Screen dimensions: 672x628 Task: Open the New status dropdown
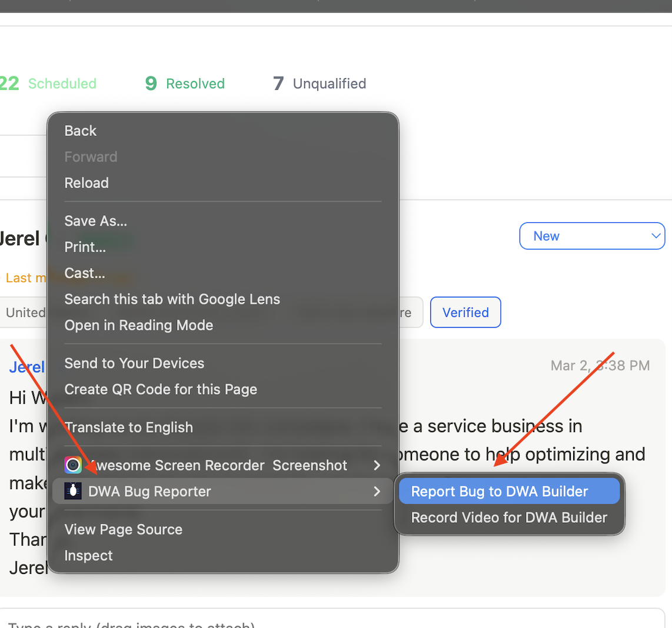tap(591, 236)
